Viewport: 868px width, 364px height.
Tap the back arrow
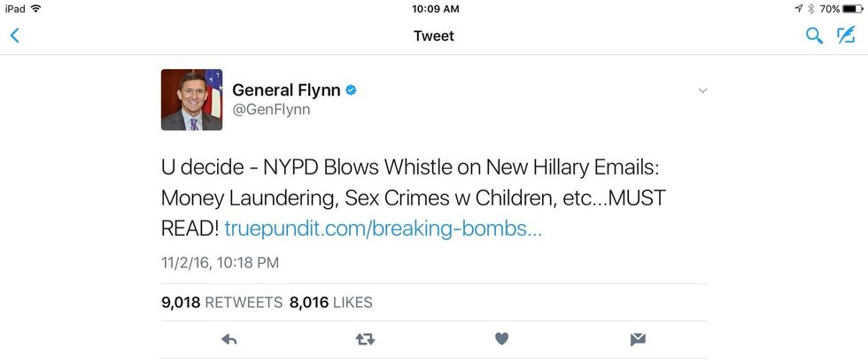(x=14, y=36)
